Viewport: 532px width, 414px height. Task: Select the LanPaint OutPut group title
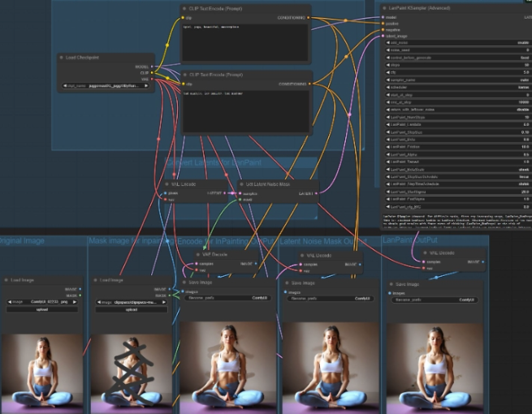tap(410, 241)
